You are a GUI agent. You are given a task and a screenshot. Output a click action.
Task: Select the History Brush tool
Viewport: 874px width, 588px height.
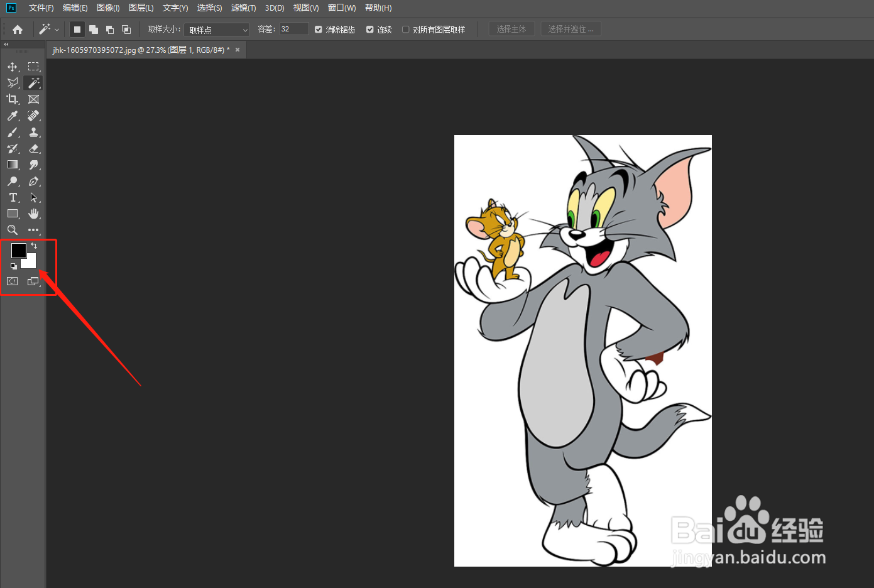tap(13, 148)
